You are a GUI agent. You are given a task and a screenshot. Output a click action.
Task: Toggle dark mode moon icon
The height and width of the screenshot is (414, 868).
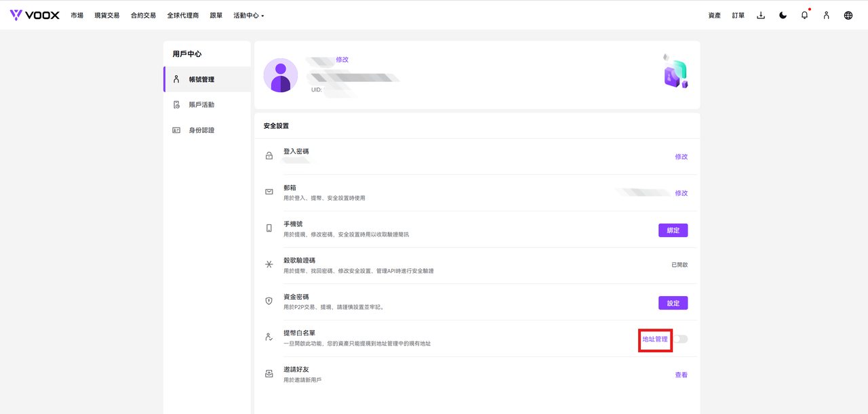(x=783, y=15)
